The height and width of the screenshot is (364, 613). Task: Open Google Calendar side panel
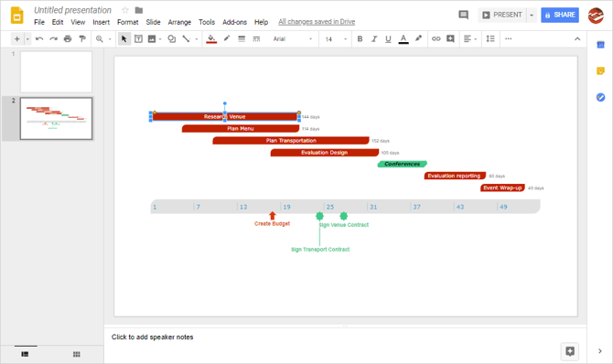(600, 45)
